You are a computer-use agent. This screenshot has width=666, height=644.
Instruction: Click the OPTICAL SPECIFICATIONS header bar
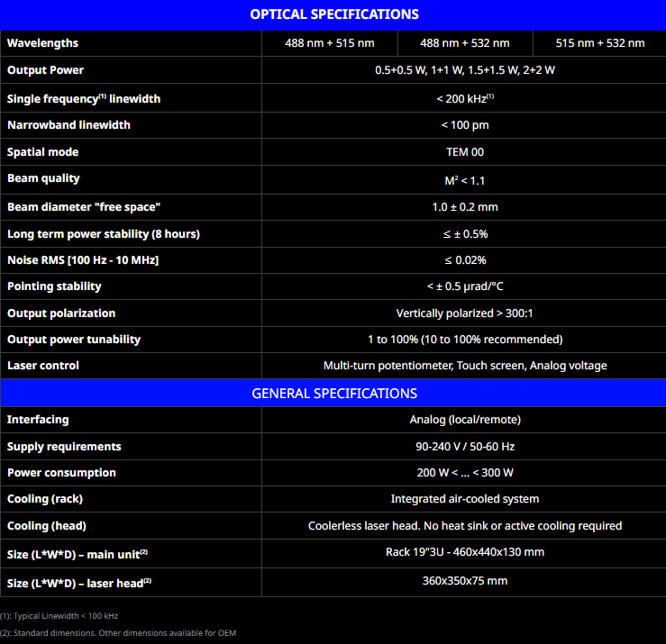click(333, 14)
